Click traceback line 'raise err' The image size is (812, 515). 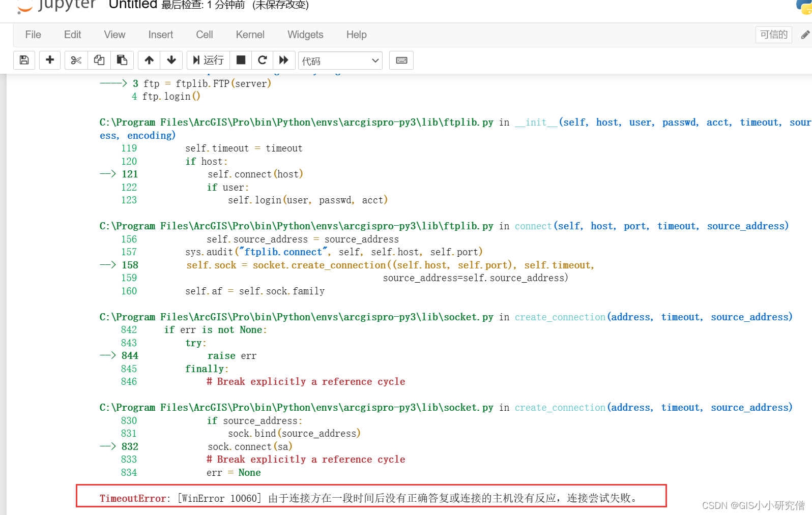(232, 355)
